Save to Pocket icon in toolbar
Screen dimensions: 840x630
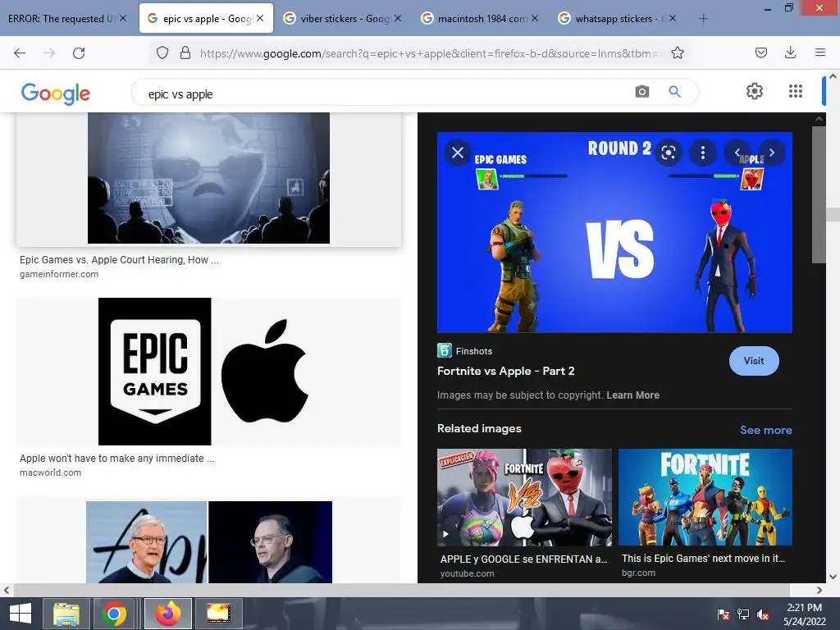point(760,52)
